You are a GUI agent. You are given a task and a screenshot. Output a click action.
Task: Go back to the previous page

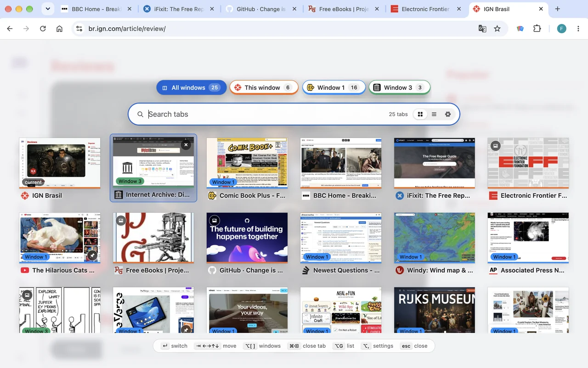10,29
